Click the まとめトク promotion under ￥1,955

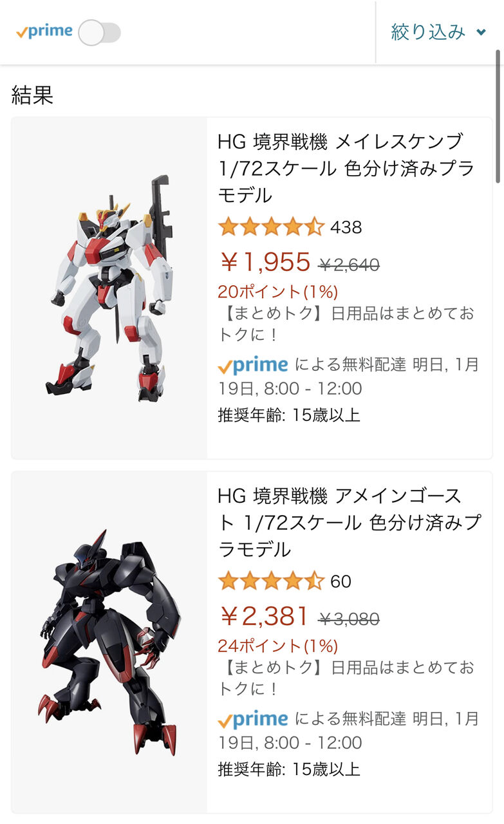click(x=346, y=324)
